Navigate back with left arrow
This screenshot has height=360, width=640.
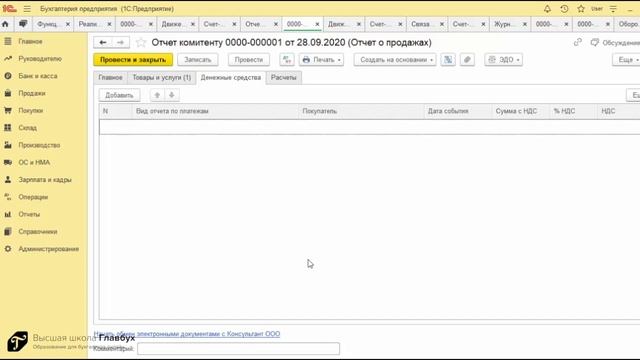(x=102, y=42)
